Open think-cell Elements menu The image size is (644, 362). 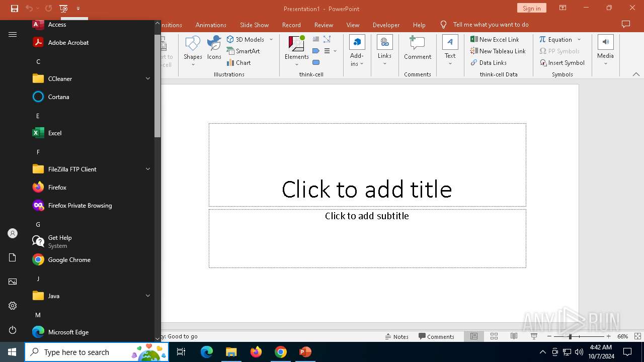tap(297, 51)
